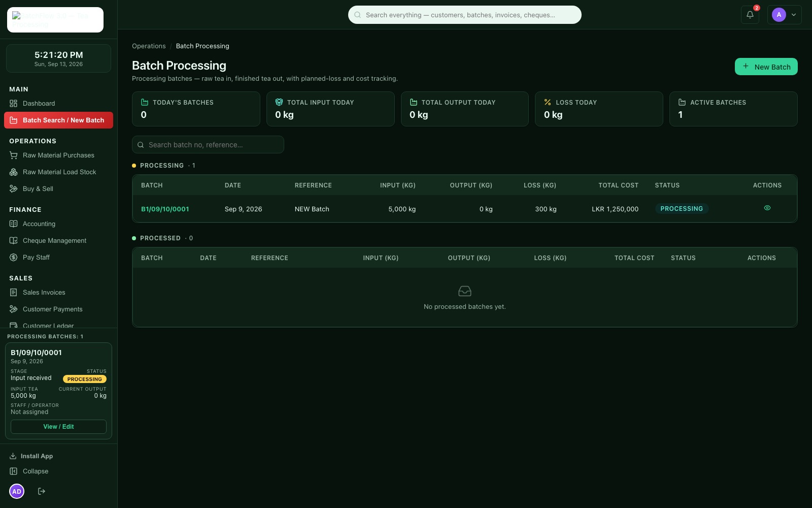The height and width of the screenshot is (508, 812).
Task: Click the Raw Material Load Stock boxes icon
Action: tap(14, 172)
